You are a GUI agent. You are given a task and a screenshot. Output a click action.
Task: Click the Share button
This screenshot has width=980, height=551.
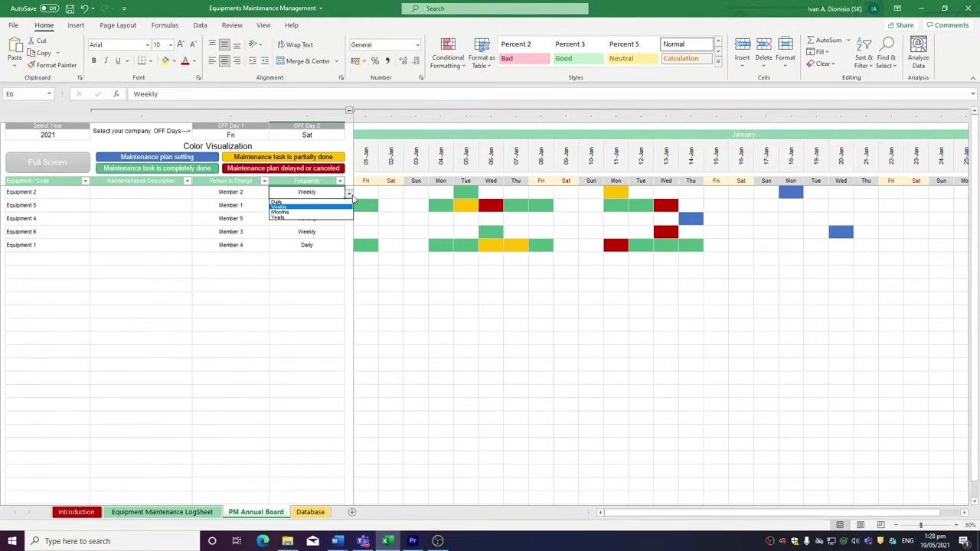pyautogui.click(x=900, y=25)
